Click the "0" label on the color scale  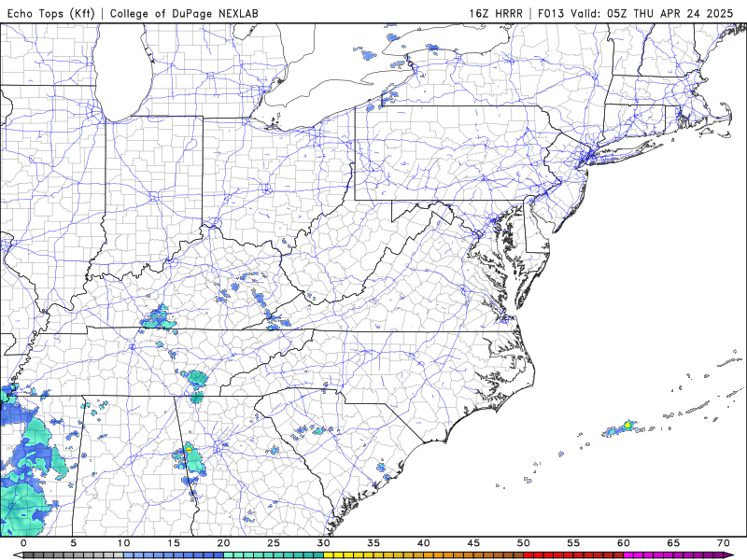click(24, 543)
